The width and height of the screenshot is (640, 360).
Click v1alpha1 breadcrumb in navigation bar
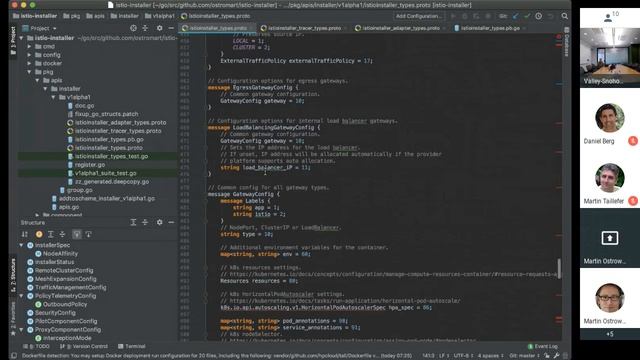pyautogui.click(x=160, y=16)
